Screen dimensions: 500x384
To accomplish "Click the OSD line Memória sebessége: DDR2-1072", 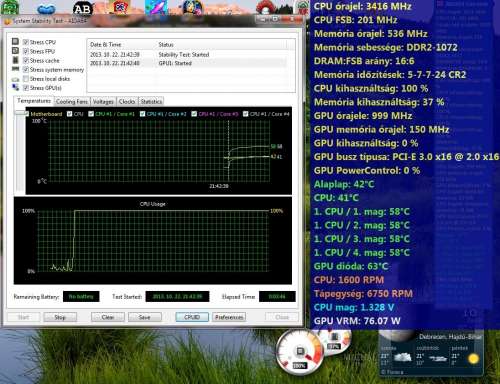I will point(386,47).
